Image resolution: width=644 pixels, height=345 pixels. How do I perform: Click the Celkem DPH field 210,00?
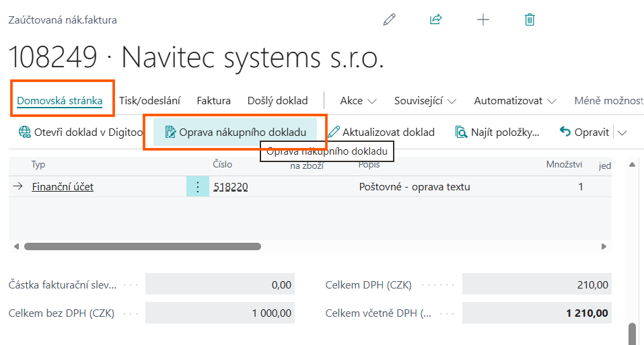tap(537, 284)
